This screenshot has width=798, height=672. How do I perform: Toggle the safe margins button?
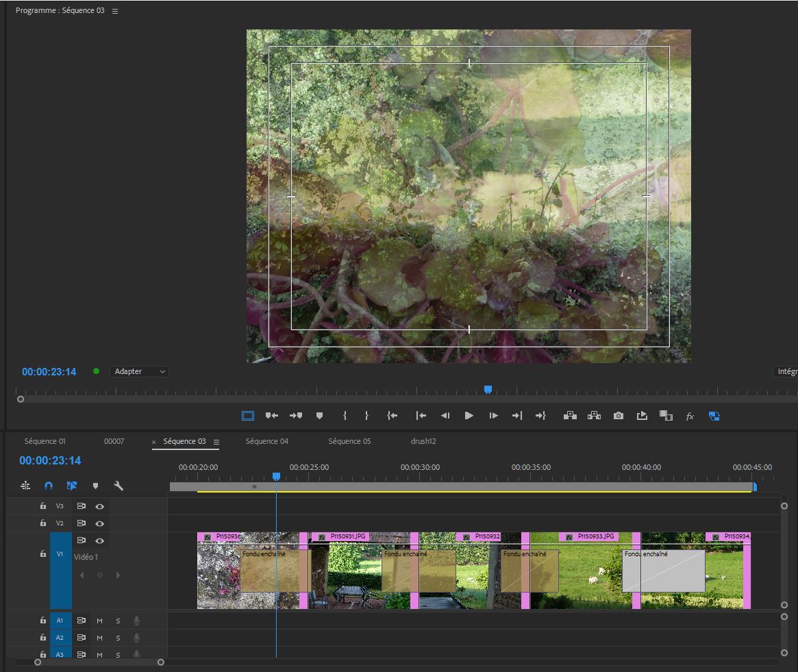(x=248, y=416)
